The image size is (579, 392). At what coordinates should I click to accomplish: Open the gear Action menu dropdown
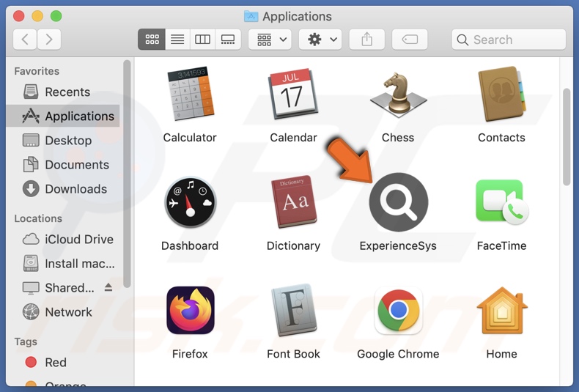pyautogui.click(x=320, y=39)
